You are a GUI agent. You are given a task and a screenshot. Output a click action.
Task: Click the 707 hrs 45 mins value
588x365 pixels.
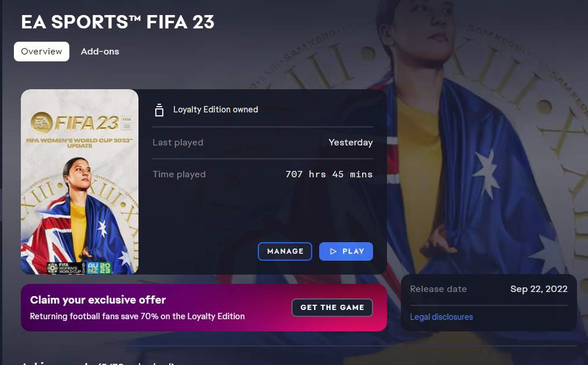click(329, 174)
